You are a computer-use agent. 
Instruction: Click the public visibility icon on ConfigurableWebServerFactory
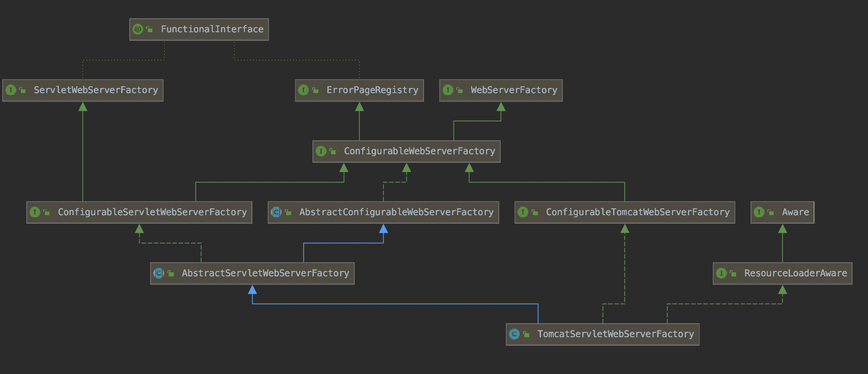coord(332,151)
